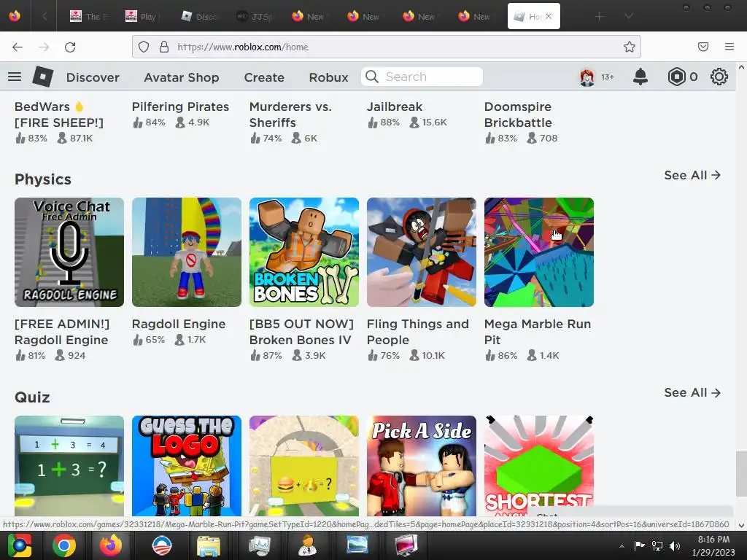
Task: Click the search magnifier icon
Action: (372, 77)
